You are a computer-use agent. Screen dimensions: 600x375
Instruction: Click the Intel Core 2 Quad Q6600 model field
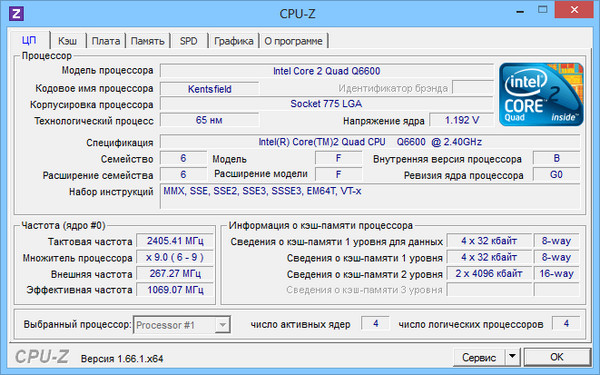click(x=327, y=71)
